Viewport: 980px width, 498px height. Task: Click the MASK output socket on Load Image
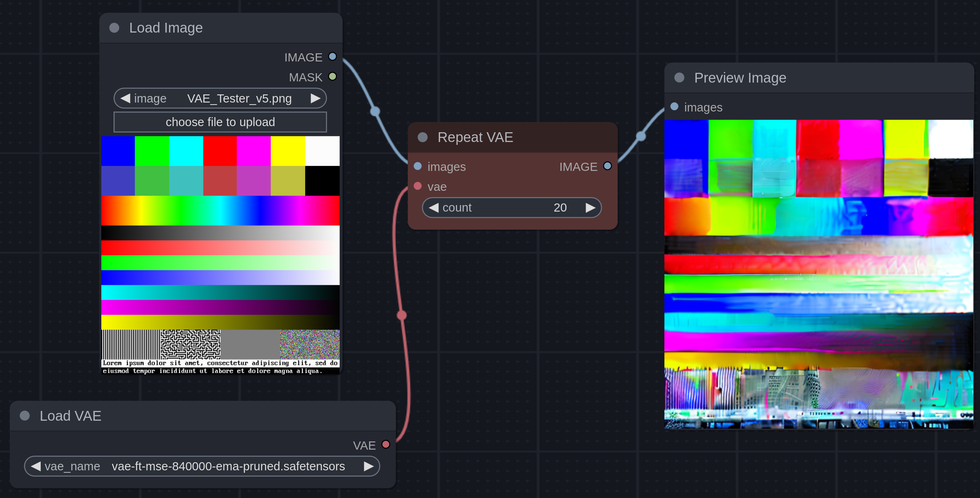[x=332, y=76]
